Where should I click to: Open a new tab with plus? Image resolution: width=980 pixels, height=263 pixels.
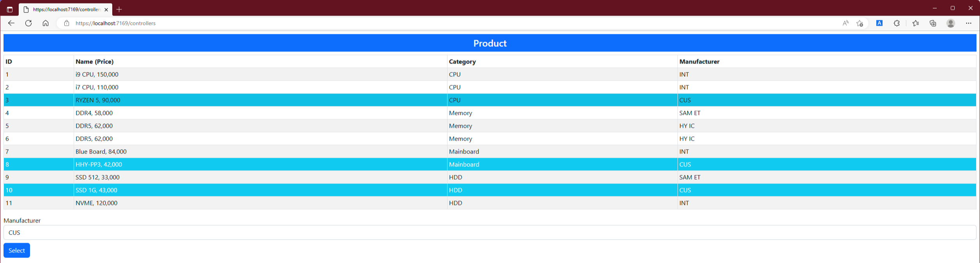(119, 9)
